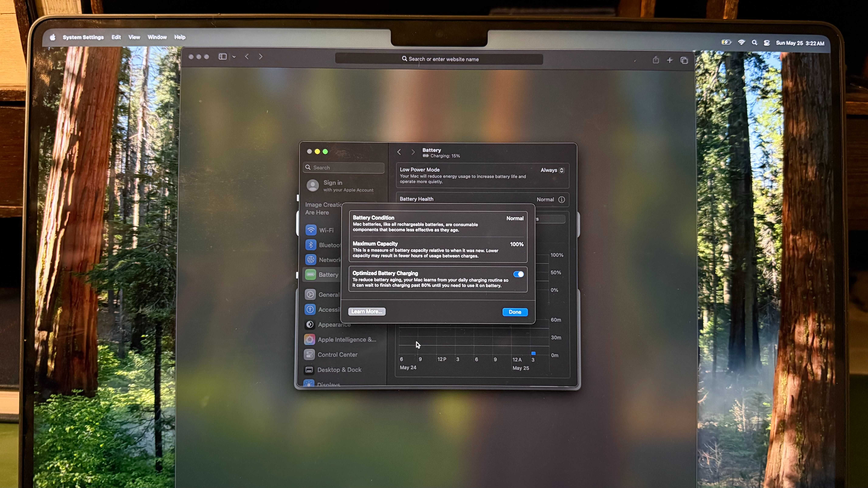Viewport: 868px width, 488px height.
Task: Toggle the Safari sidebar icon
Action: (x=223, y=57)
